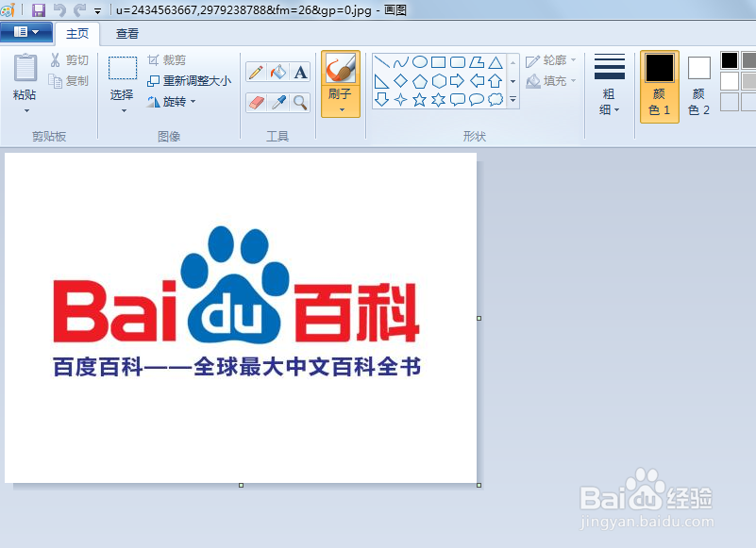Click the Cut (剪切) button
Viewport: 756px width, 548px height.
click(70, 60)
